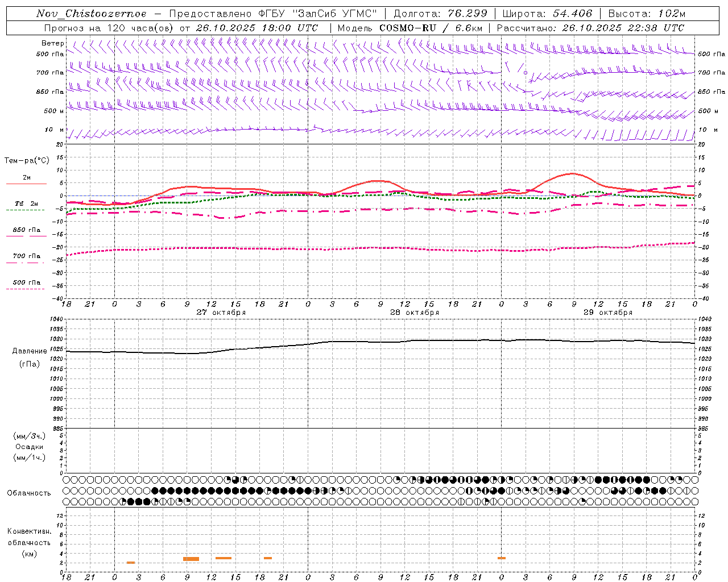The image size is (728, 582).
Task: Click the 'Облачность' cloud cover label
Action: click(x=29, y=493)
